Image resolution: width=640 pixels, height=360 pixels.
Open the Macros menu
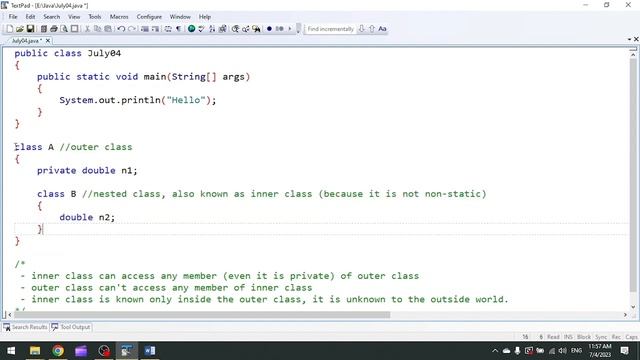click(119, 17)
